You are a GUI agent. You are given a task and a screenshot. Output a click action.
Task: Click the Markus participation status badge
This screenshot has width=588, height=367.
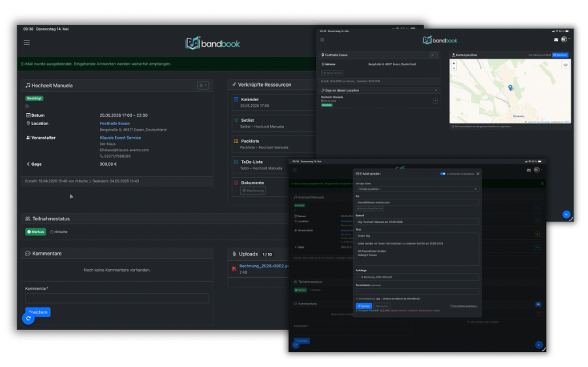coord(36,232)
